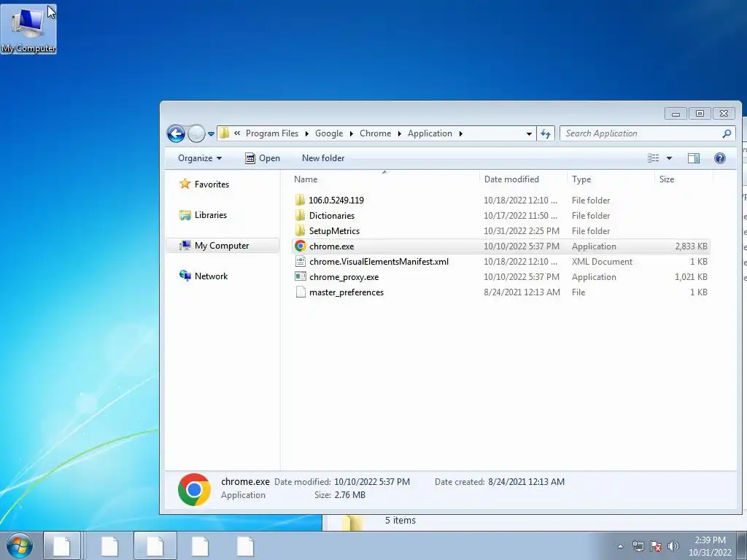Open the volume speaker tray icon
Screen dimensions: 747x560
673,546
